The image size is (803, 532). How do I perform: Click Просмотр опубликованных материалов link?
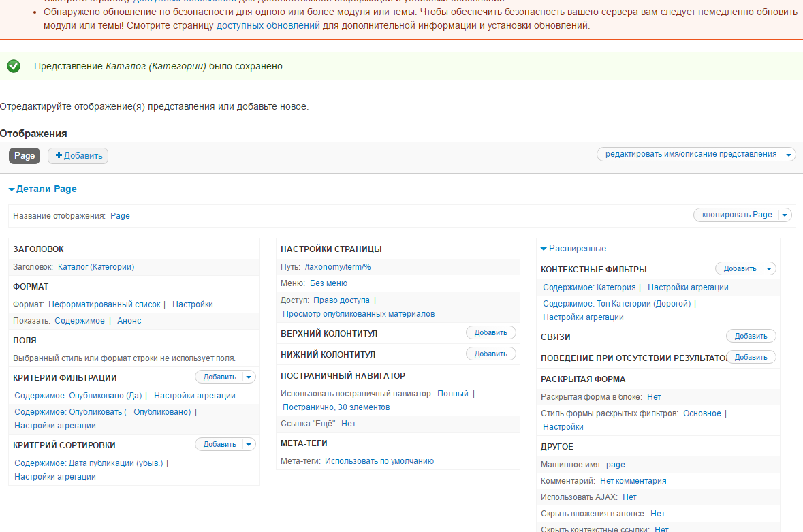pyautogui.click(x=358, y=314)
